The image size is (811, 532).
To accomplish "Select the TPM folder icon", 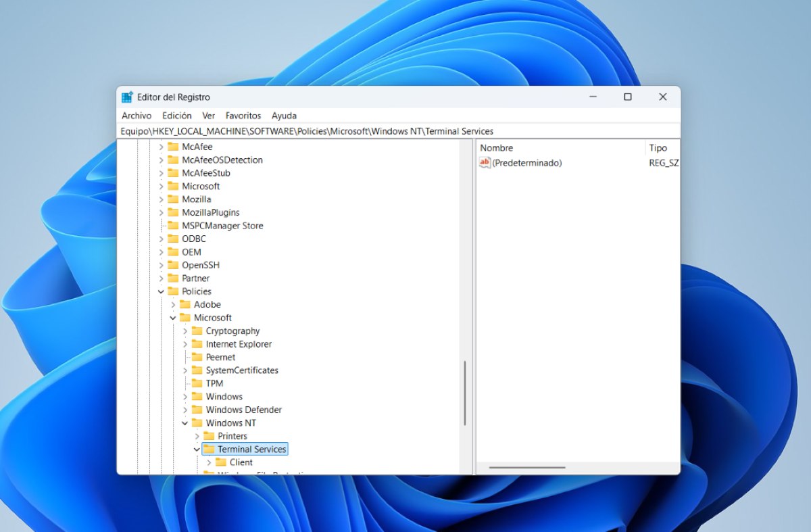I will (197, 383).
